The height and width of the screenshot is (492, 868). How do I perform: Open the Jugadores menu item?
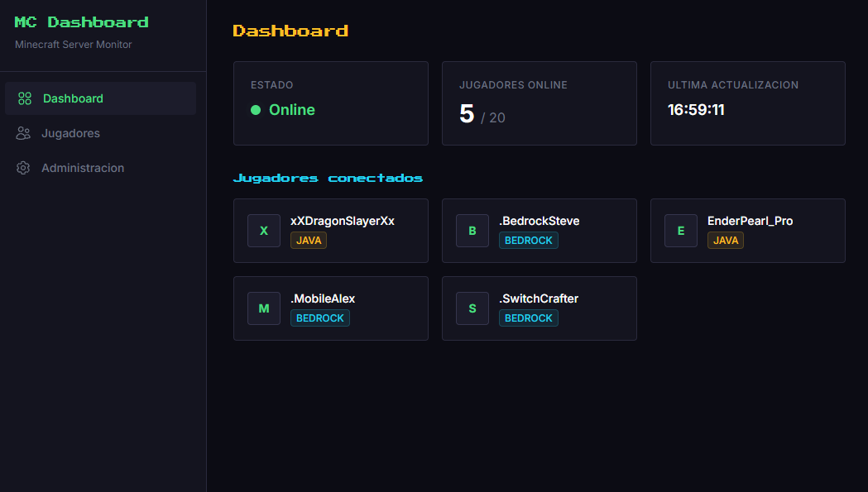[100, 133]
